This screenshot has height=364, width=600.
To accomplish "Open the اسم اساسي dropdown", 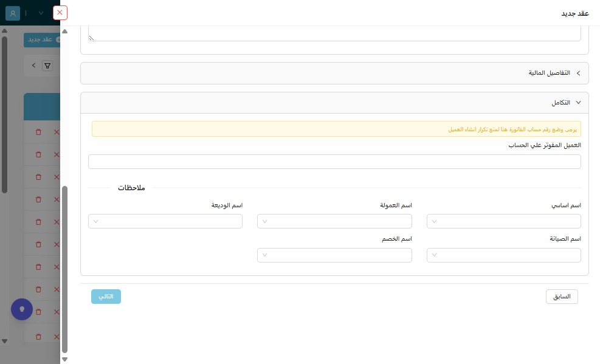I will click(x=503, y=221).
